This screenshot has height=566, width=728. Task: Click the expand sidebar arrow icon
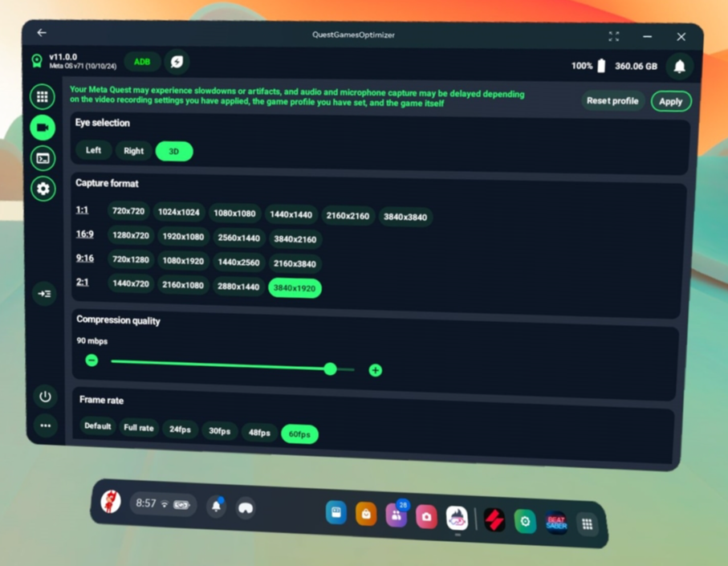(x=45, y=294)
